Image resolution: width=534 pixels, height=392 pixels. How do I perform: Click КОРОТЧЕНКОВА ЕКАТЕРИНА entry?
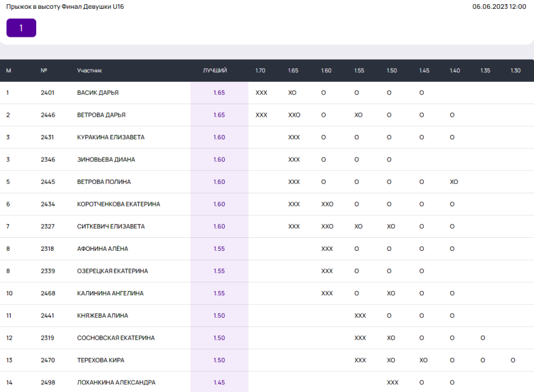[118, 204]
